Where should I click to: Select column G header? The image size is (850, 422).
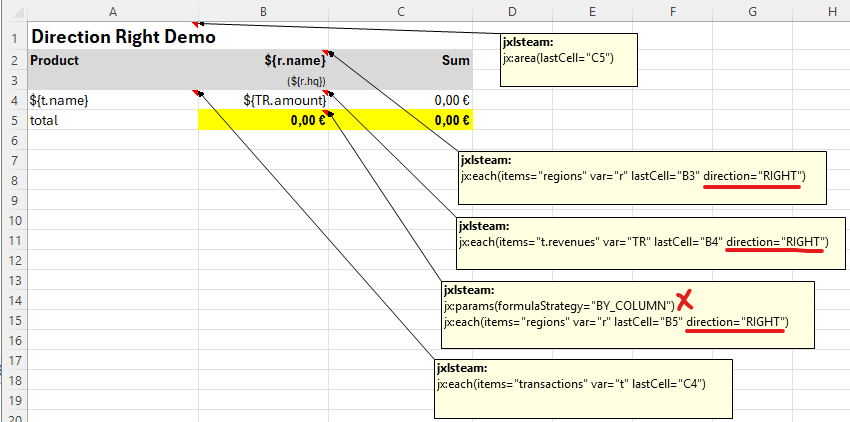pyautogui.click(x=751, y=11)
